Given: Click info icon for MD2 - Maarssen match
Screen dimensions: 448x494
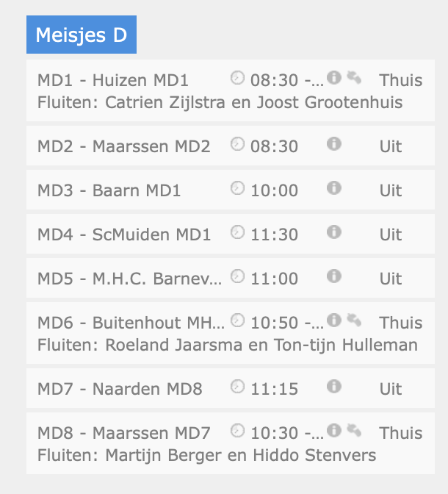Looking at the screenshot, I should click(x=334, y=143).
